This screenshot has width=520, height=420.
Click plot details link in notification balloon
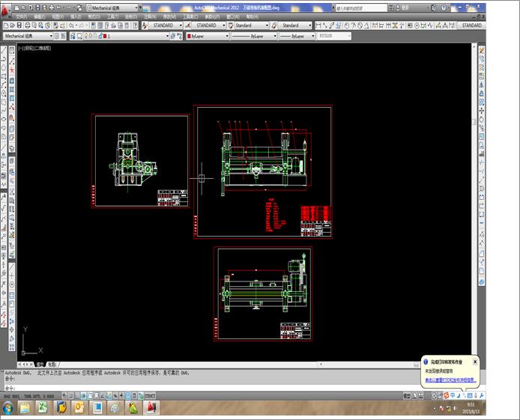pos(450,380)
